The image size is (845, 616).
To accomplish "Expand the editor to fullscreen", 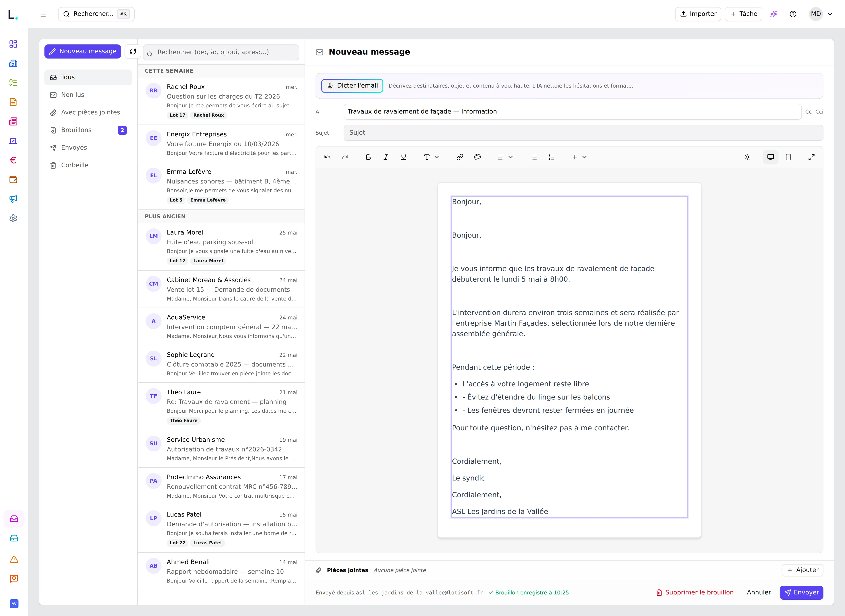I will (x=811, y=157).
